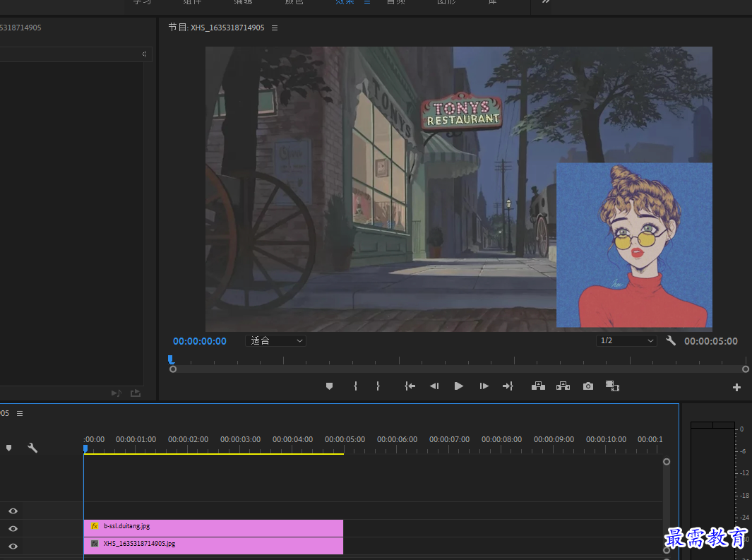The image size is (752, 560).
Task: Select the girl portrait overlay in the monitor
Action: (x=634, y=245)
